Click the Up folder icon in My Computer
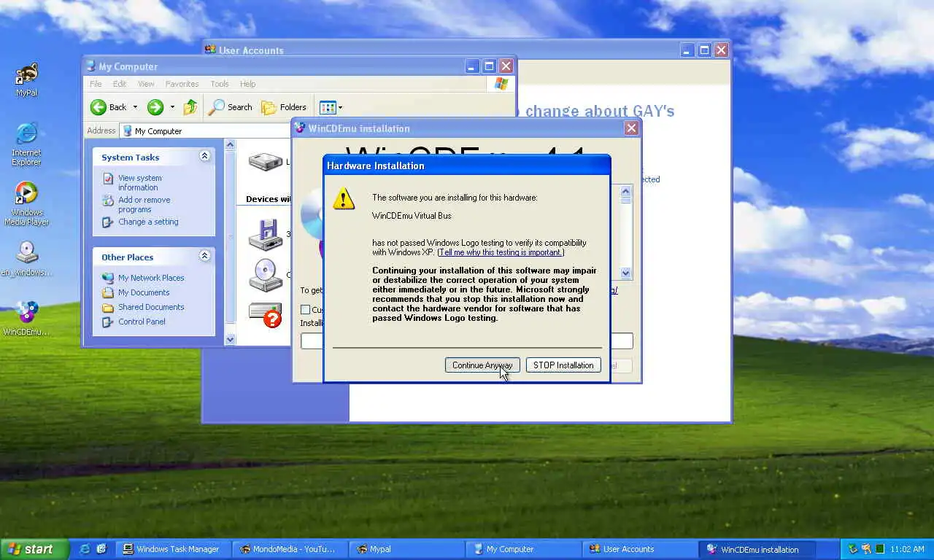This screenshot has width=934, height=560. (x=190, y=107)
